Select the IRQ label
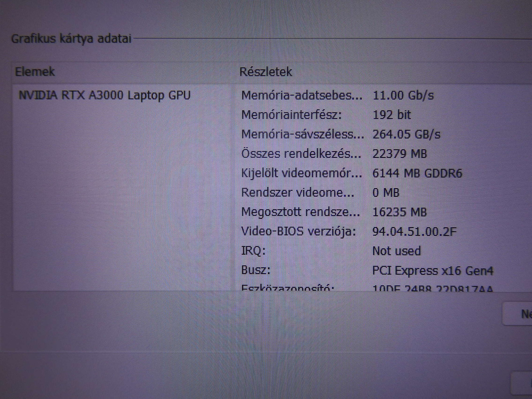532x399 pixels. 253,251
